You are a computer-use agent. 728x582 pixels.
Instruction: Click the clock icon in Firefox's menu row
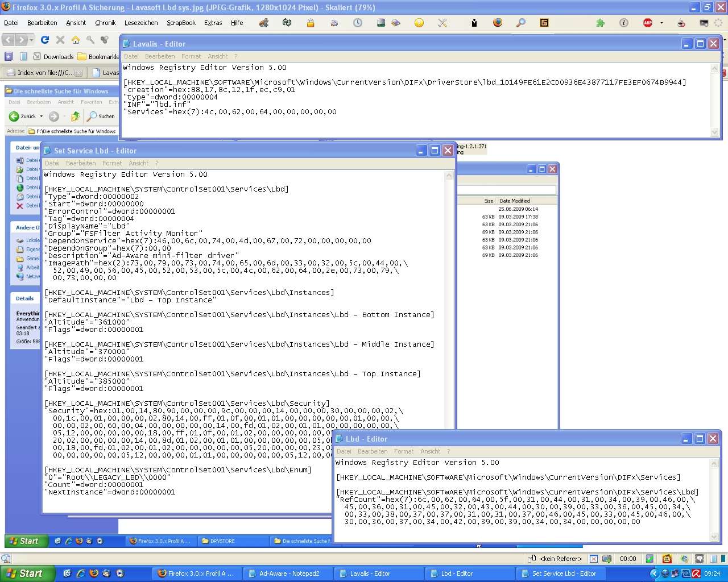pos(358,23)
